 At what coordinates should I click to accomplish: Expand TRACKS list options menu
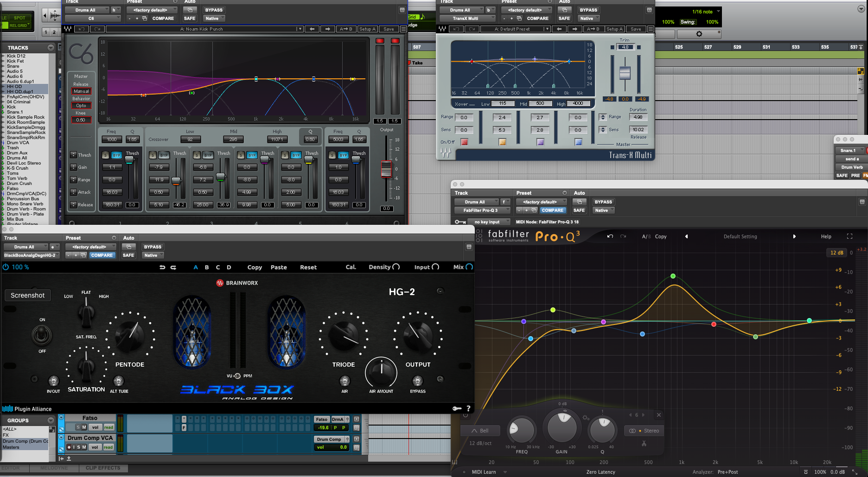pyautogui.click(x=50, y=48)
